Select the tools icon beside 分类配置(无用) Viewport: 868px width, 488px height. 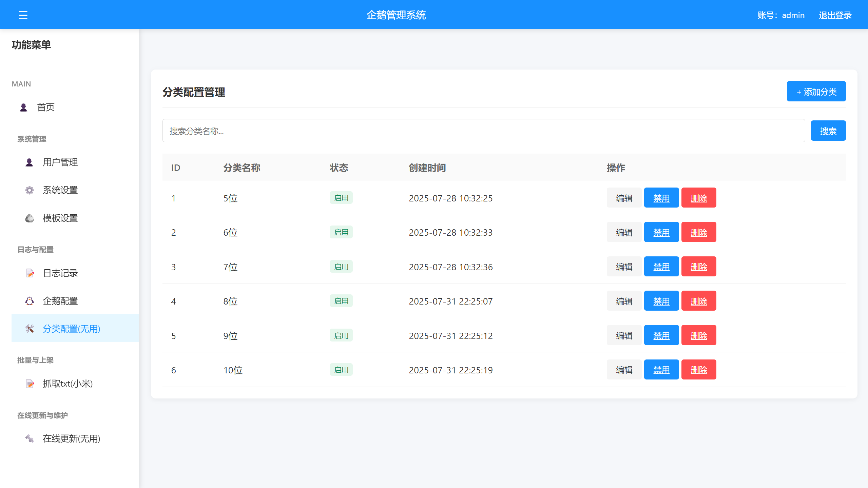30,328
